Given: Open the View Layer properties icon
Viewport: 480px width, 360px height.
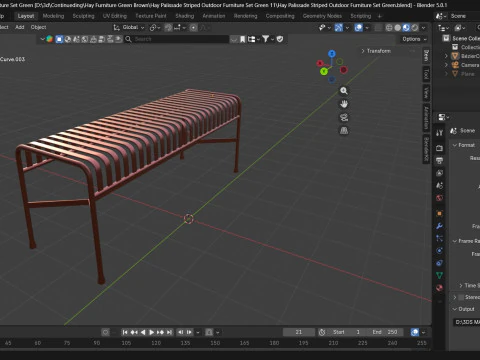Looking at the screenshot, I should [x=439, y=173].
